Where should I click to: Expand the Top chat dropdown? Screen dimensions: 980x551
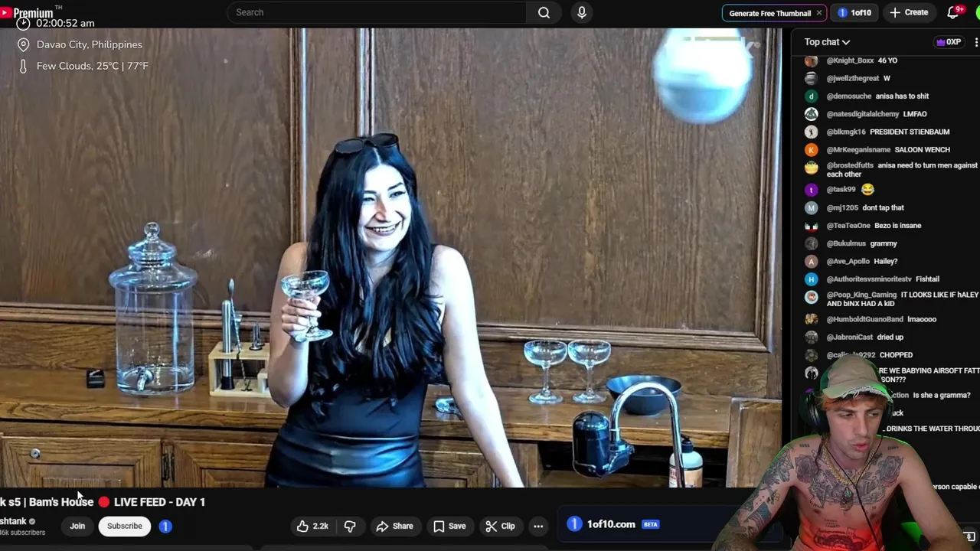(827, 42)
